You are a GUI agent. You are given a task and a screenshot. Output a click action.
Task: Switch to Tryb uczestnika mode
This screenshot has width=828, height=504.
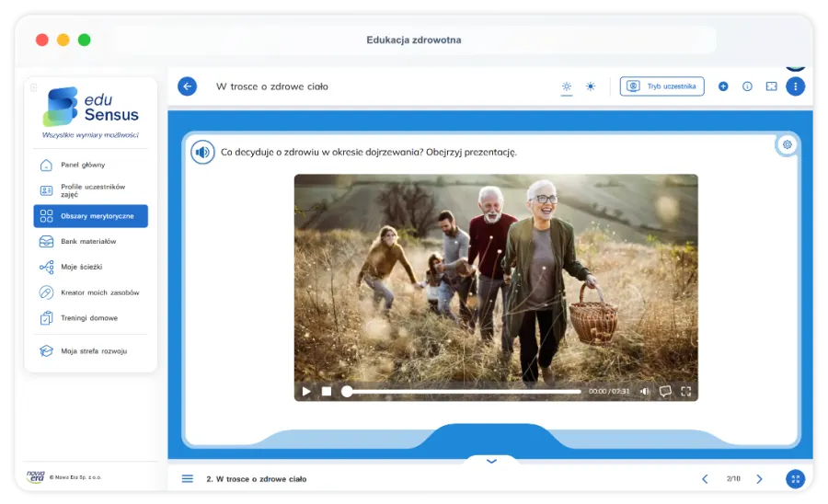[x=661, y=86]
